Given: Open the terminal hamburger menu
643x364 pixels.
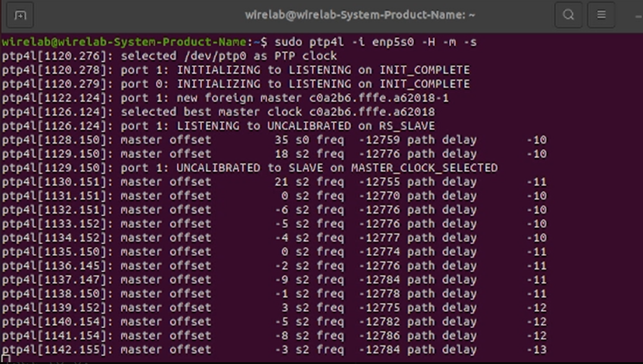Looking at the screenshot, I should coord(601,15).
